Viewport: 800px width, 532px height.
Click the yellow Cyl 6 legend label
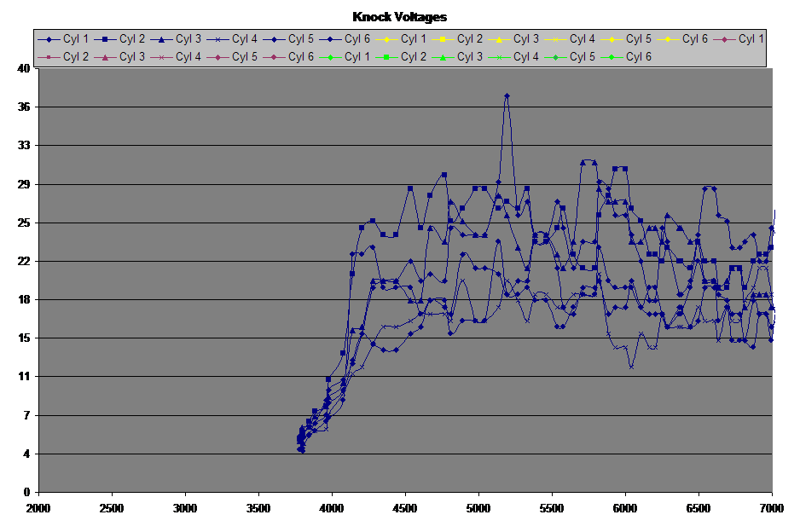(695, 39)
